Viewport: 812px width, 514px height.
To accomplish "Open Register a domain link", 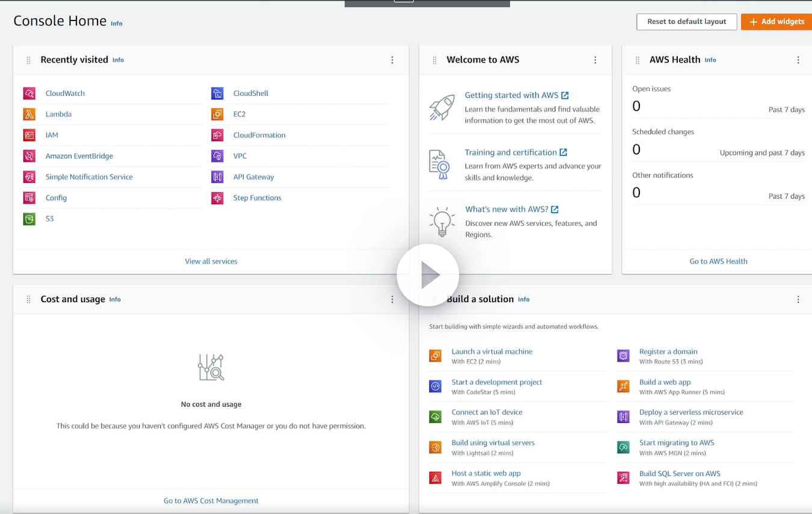I will tap(668, 351).
